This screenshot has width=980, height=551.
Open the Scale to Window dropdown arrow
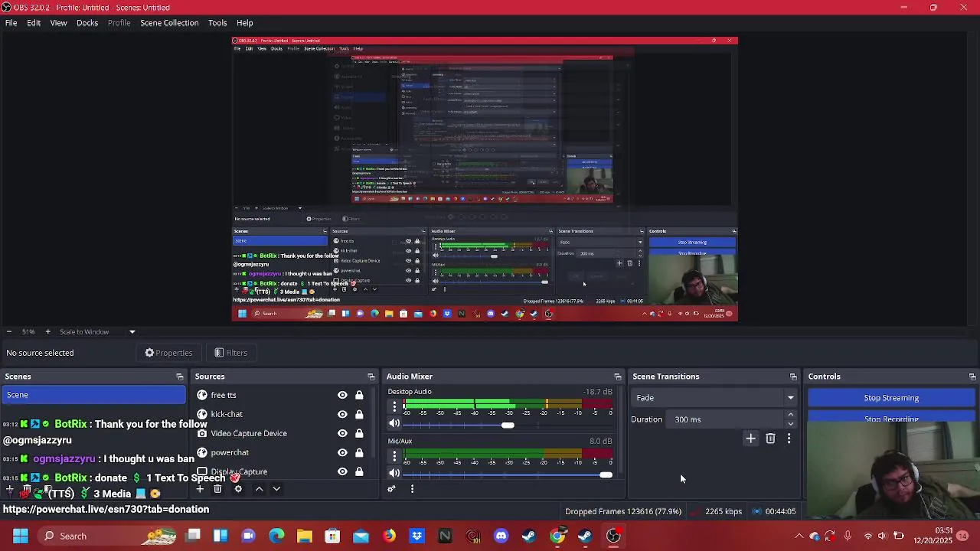tap(132, 331)
